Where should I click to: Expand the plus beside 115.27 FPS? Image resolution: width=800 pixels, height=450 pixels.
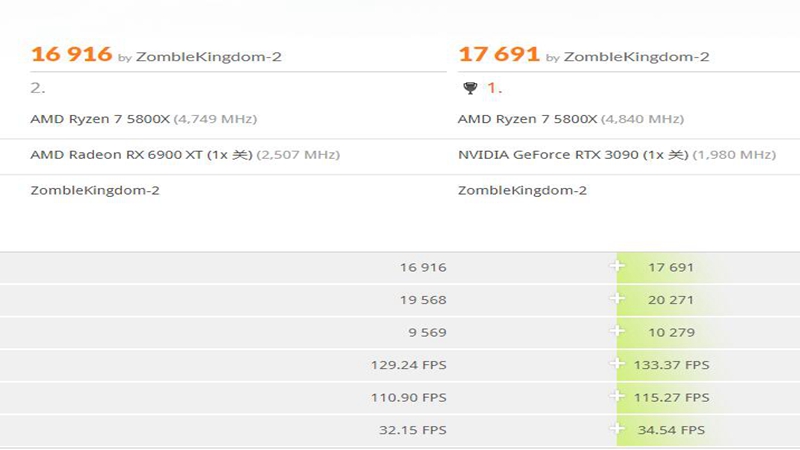tap(617, 397)
